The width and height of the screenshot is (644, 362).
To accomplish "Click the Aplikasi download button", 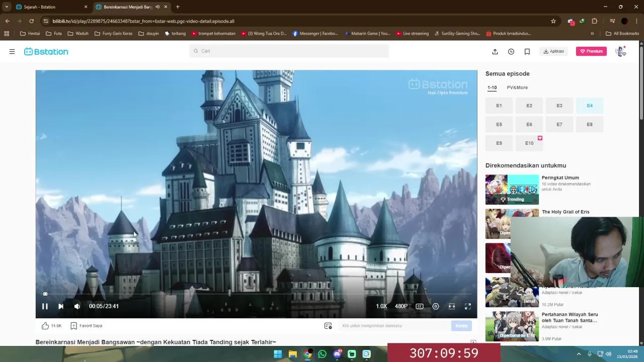I will (x=554, y=51).
